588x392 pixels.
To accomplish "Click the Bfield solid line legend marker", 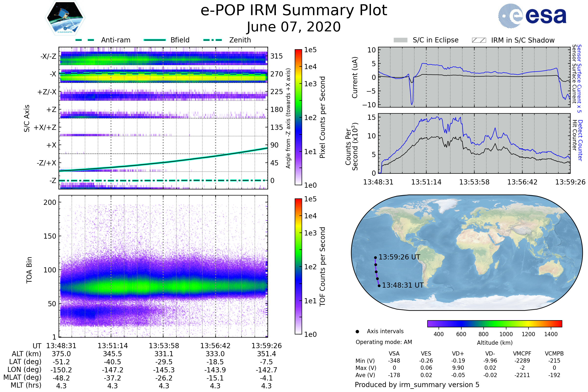I will click(x=155, y=40).
